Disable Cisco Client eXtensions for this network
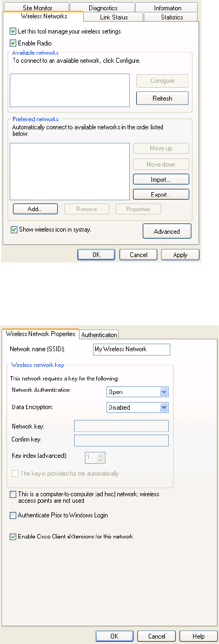Image resolution: width=219 pixels, height=644 pixels. [14, 536]
